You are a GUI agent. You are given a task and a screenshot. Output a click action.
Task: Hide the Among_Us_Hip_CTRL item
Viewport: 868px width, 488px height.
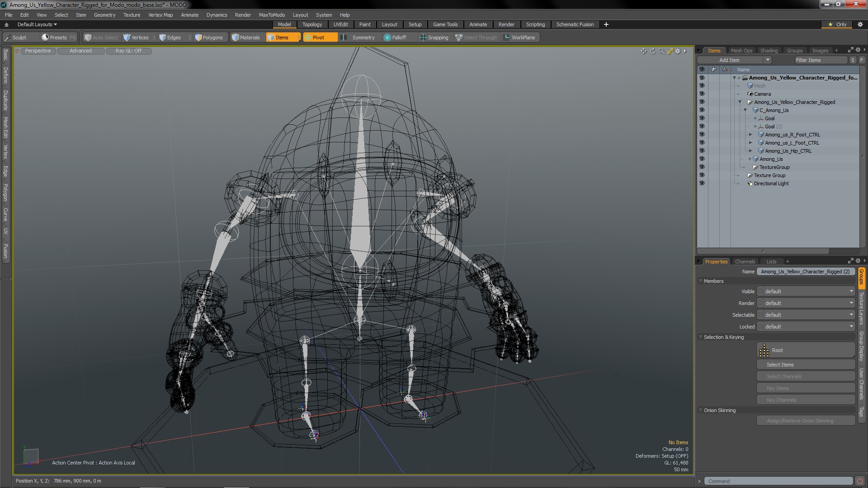tap(702, 151)
